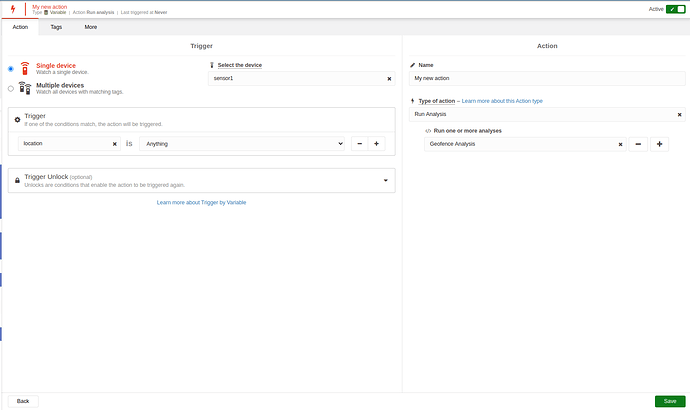Click the My new action title in header

point(50,7)
